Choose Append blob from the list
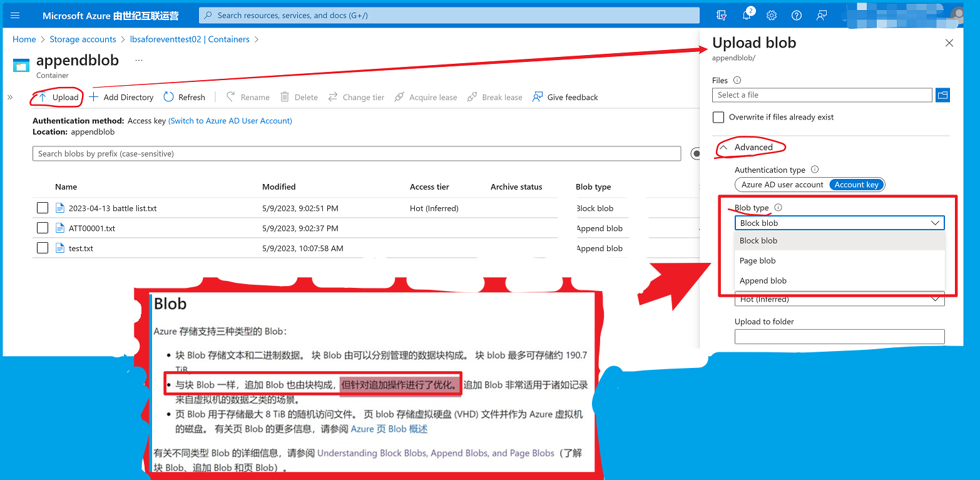The height and width of the screenshot is (480, 980). tap(763, 281)
